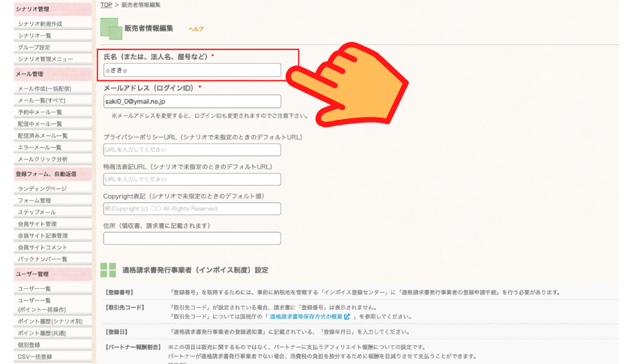642x364 pixels.
Task: Click the 【登録番号】 row label
Action: (x=119, y=292)
